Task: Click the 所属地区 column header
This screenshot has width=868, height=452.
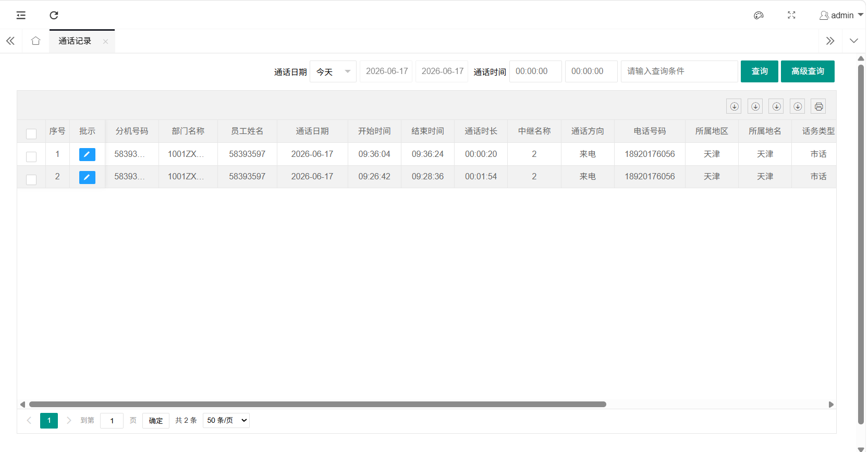Action: pyautogui.click(x=712, y=131)
